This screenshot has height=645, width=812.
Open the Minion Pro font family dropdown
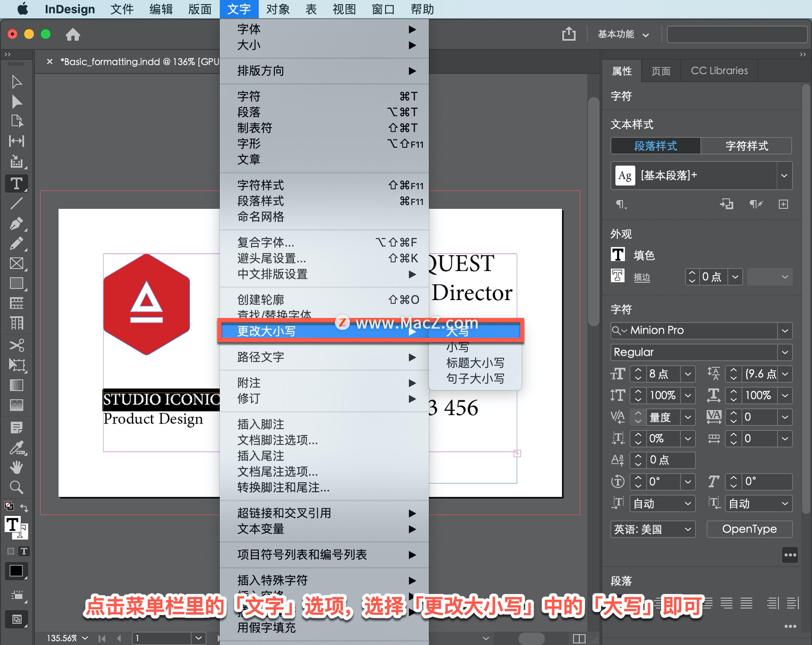(785, 331)
